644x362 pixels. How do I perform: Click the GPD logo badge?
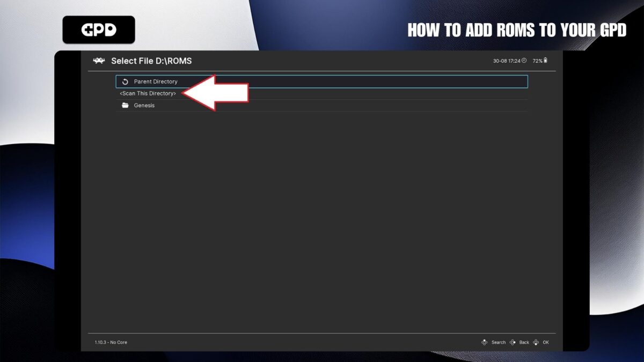pyautogui.click(x=99, y=30)
